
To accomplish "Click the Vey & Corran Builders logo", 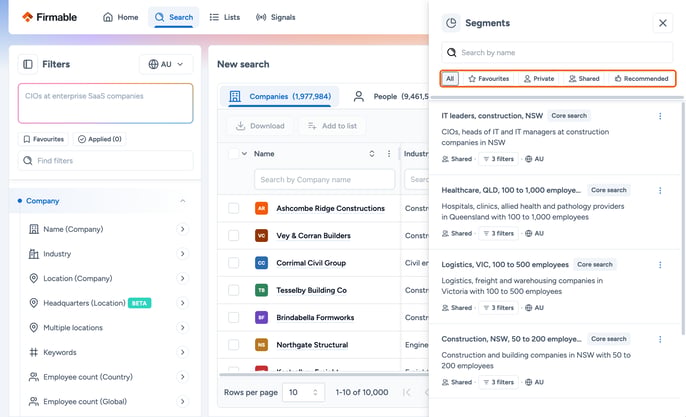I will point(261,235).
